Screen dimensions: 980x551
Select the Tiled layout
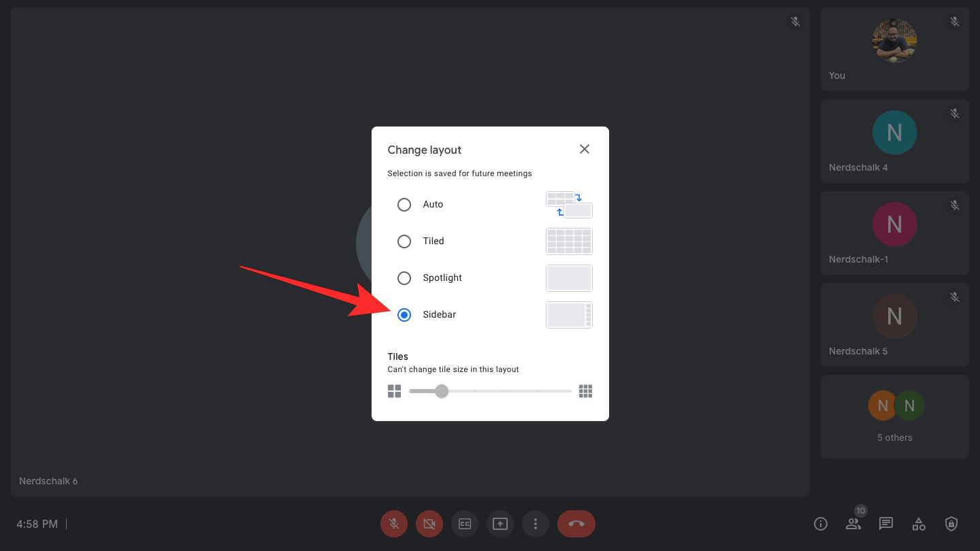(x=404, y=241)
